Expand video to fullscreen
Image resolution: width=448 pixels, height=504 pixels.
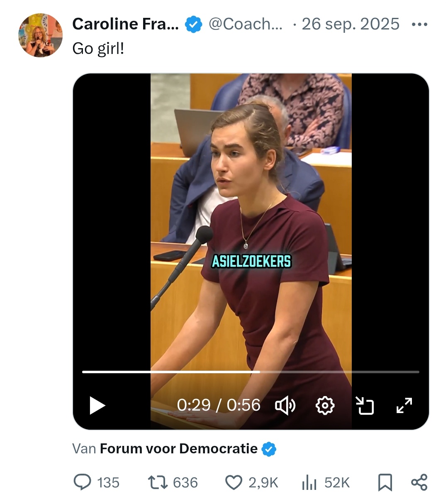[x=404, y=405]
